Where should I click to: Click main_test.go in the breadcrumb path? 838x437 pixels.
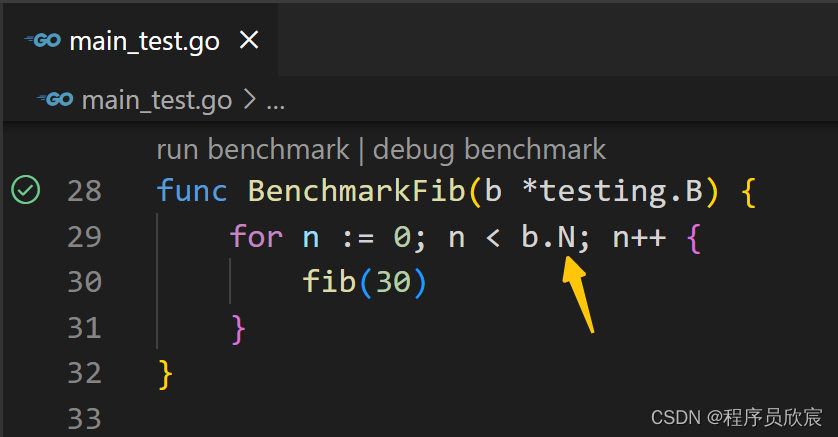click(x=157, y=100)
